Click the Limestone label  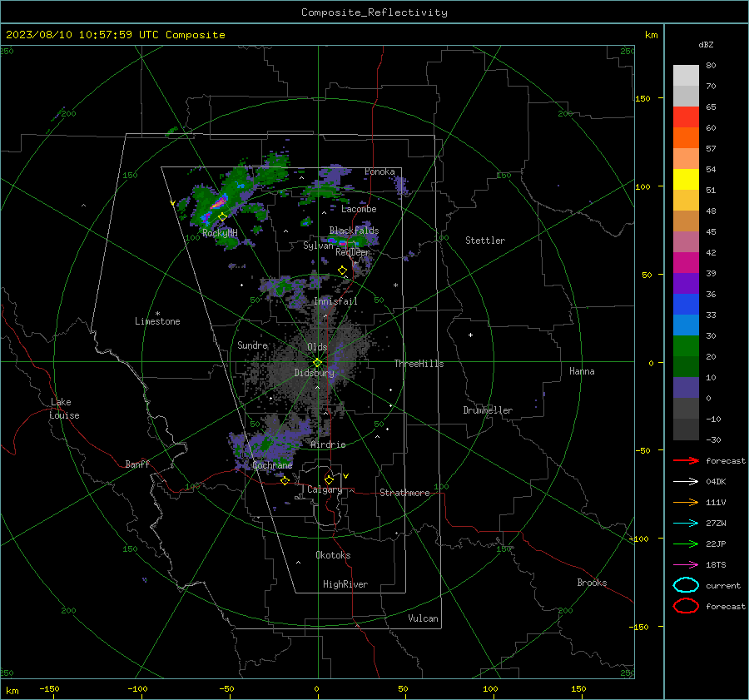(x=157, y=321)
